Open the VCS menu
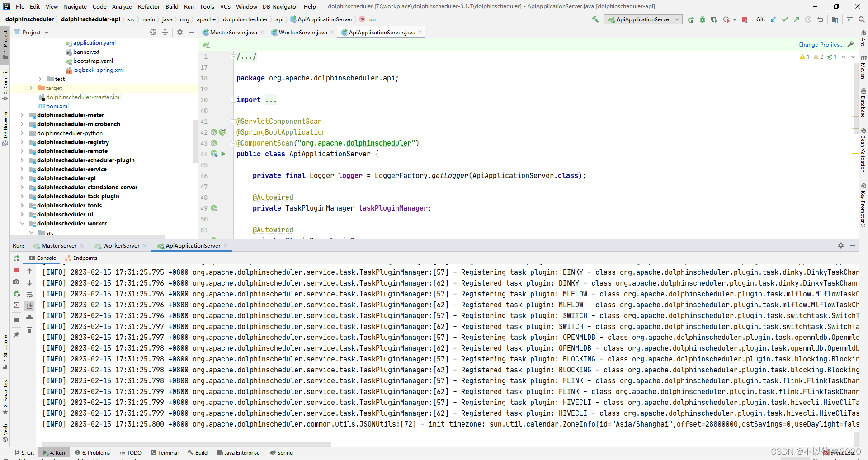The image size is (868, 460). tap(225, 6)
